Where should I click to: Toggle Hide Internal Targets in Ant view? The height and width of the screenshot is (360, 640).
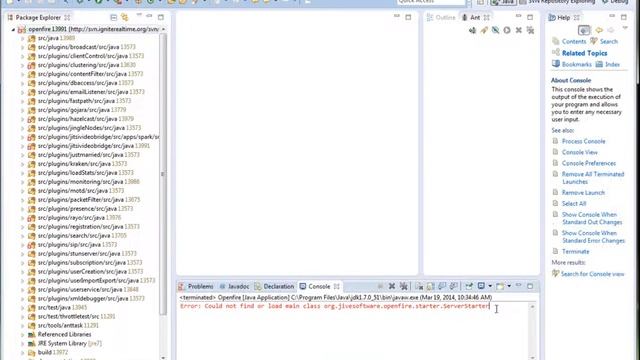pos(496,30)
